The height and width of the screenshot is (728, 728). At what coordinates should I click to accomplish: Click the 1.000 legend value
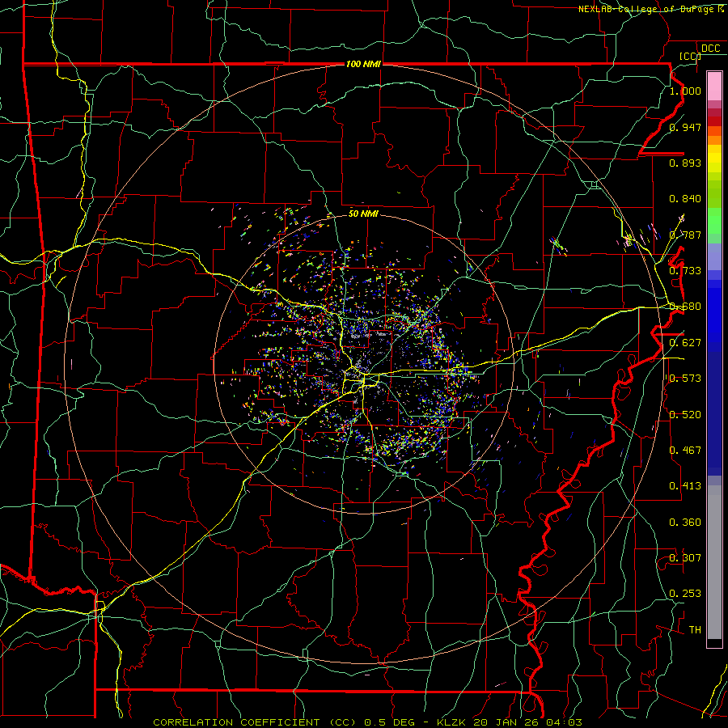pyautogui.click(x=685, y=91)
